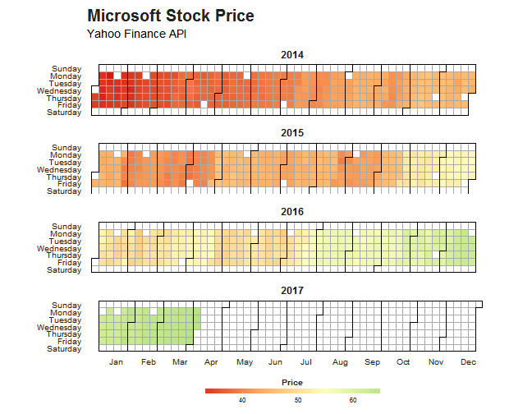This screenshot has height=414, width=532.
Task: Click the Sunday label of the 2014 panel
Action: 66,69
